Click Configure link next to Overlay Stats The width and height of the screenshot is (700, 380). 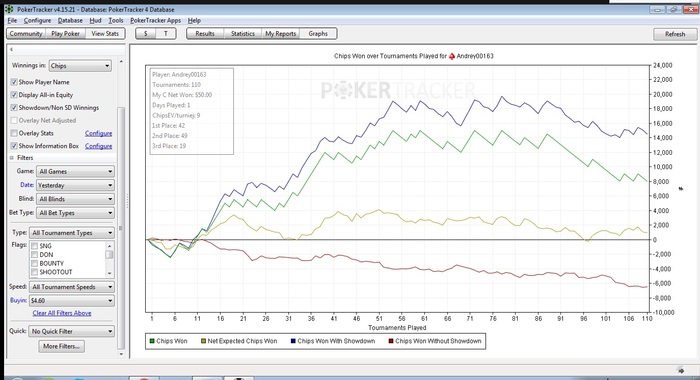(x=99, y=133)
